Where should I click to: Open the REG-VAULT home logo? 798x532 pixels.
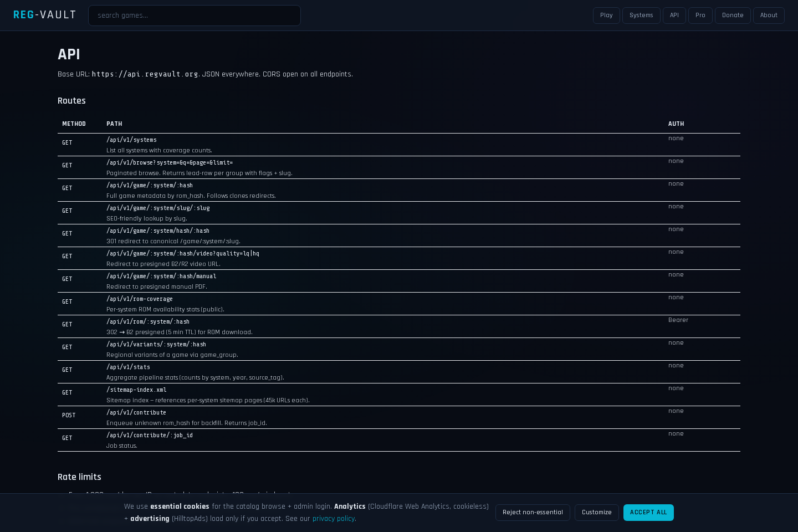point(44,15)
